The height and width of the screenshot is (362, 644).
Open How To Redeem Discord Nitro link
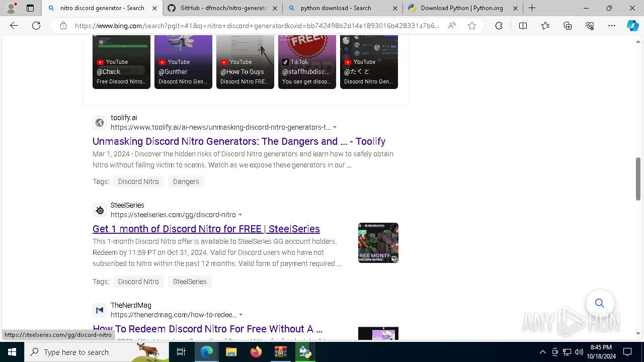(207, 329)
